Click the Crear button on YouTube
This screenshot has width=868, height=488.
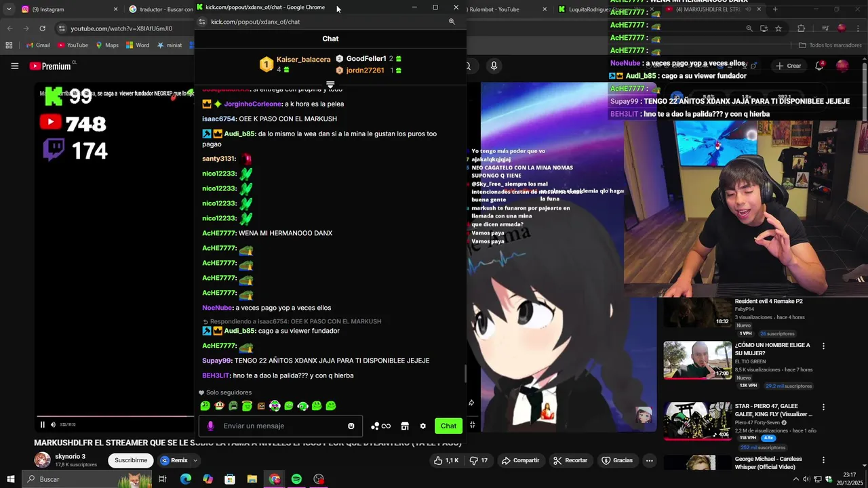789,66
